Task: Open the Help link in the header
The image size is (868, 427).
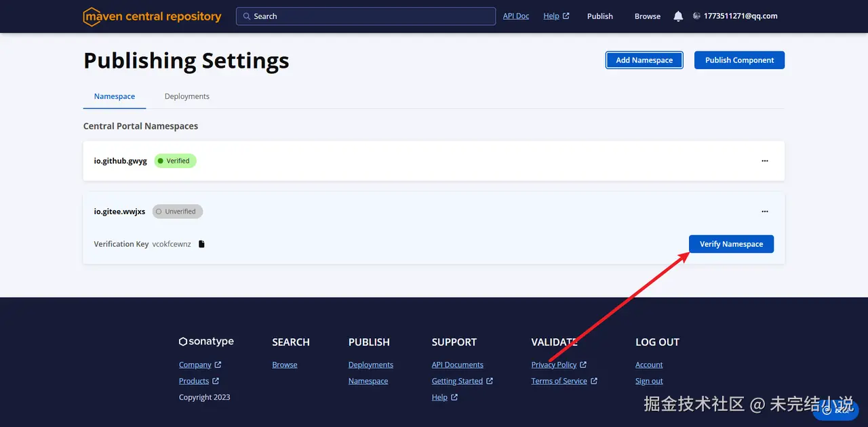Action: coord(556,16)
